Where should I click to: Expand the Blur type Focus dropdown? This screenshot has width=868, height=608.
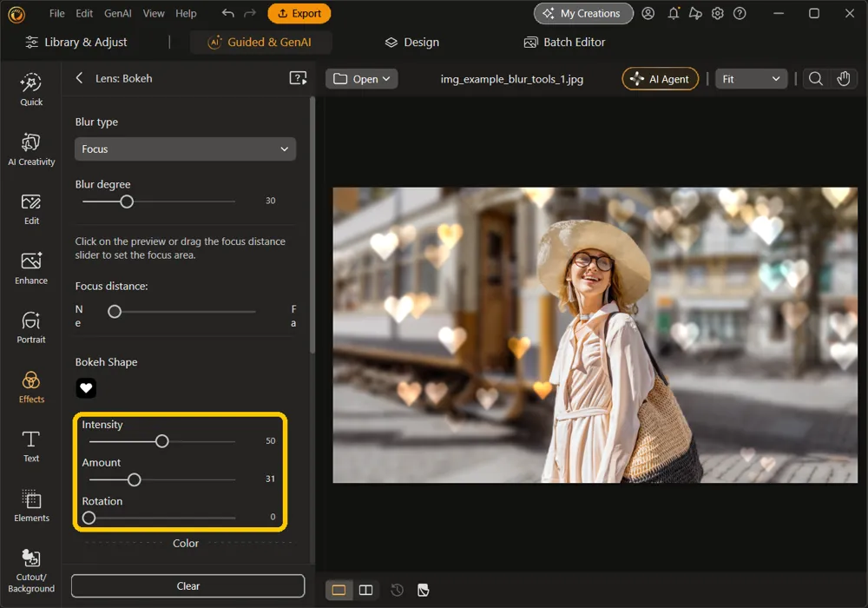point(185,149)
